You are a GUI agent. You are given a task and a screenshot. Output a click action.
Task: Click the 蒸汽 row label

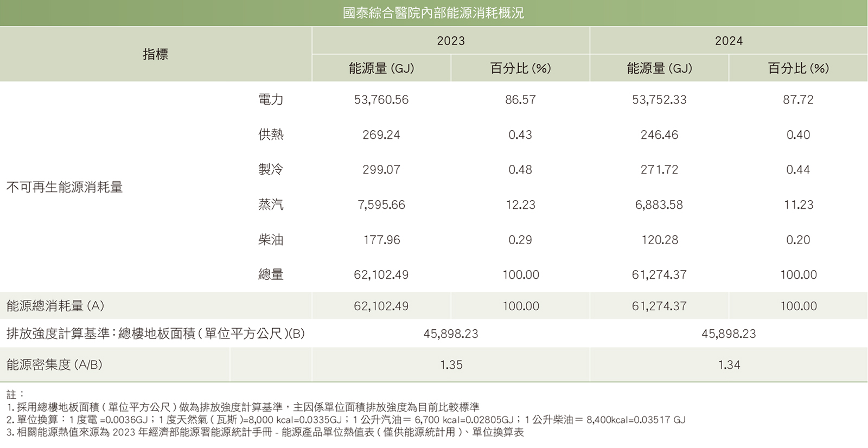pyautogui.click(x=271, y=204)
